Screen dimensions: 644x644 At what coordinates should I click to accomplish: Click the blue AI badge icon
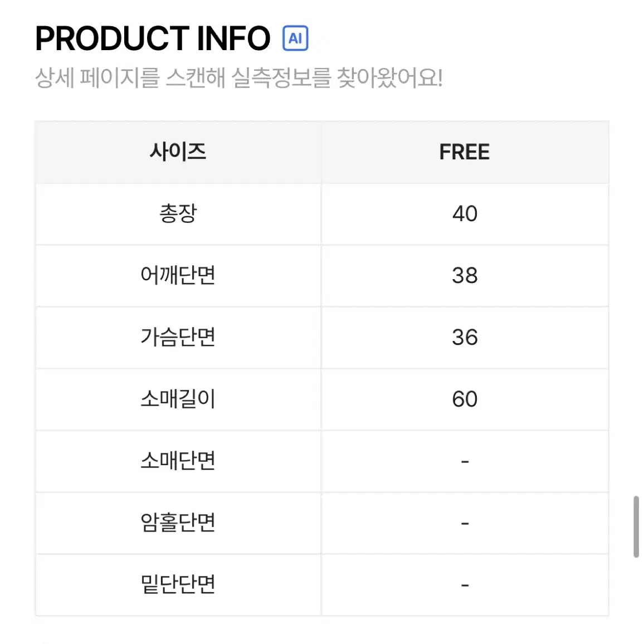(x=295, y=38)
